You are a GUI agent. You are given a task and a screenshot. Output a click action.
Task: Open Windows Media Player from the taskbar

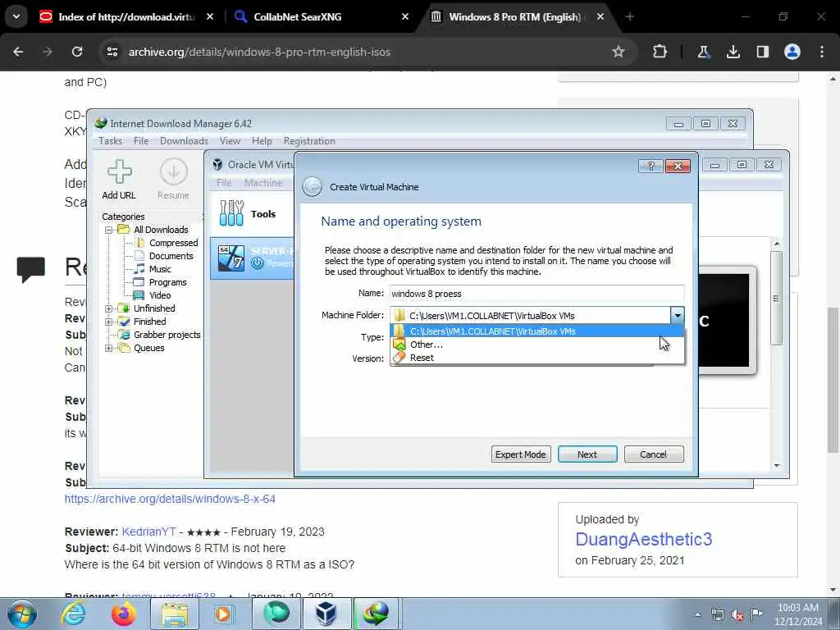(x=223, y=614)
